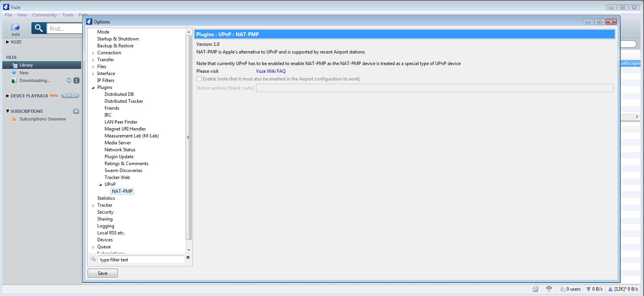Click the magnifier icon beside the filter box
This screenshot has height=296, width=644.
pos(93,259)
